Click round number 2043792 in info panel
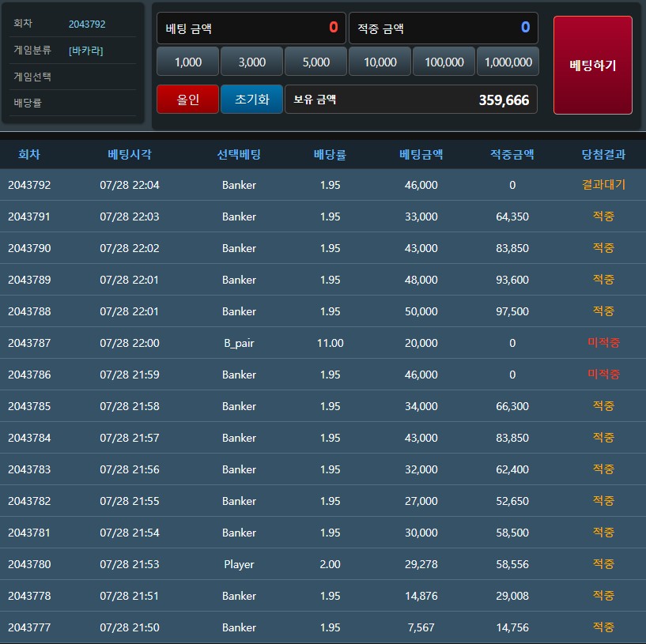The width and height of the screenshot is (646, 644). [x=87, y=24]
